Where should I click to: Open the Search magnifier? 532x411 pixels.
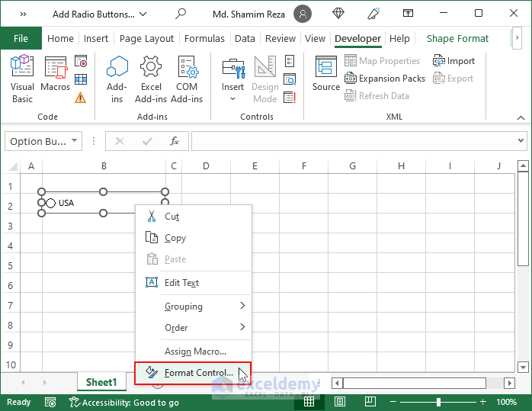[x=181, y=14]
